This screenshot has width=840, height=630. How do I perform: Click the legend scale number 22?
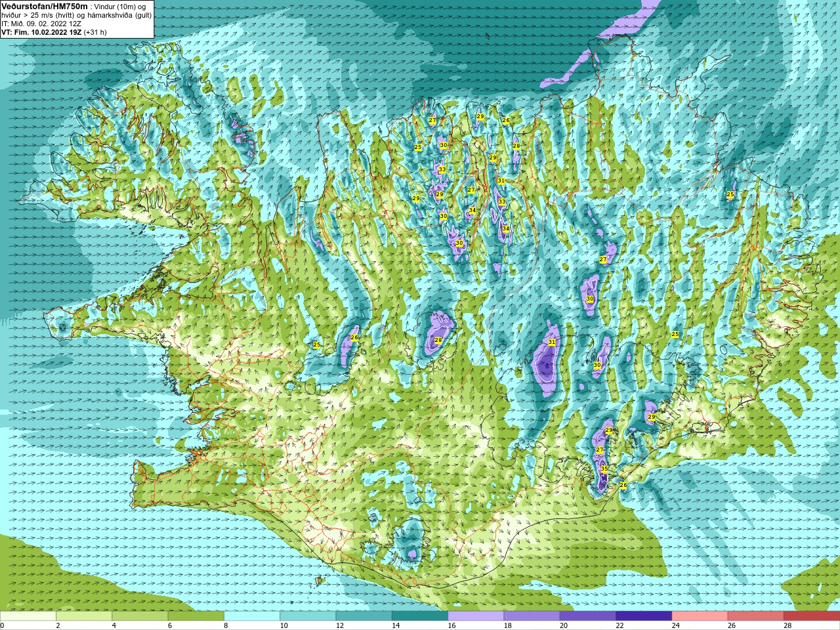tap(619, 625)
